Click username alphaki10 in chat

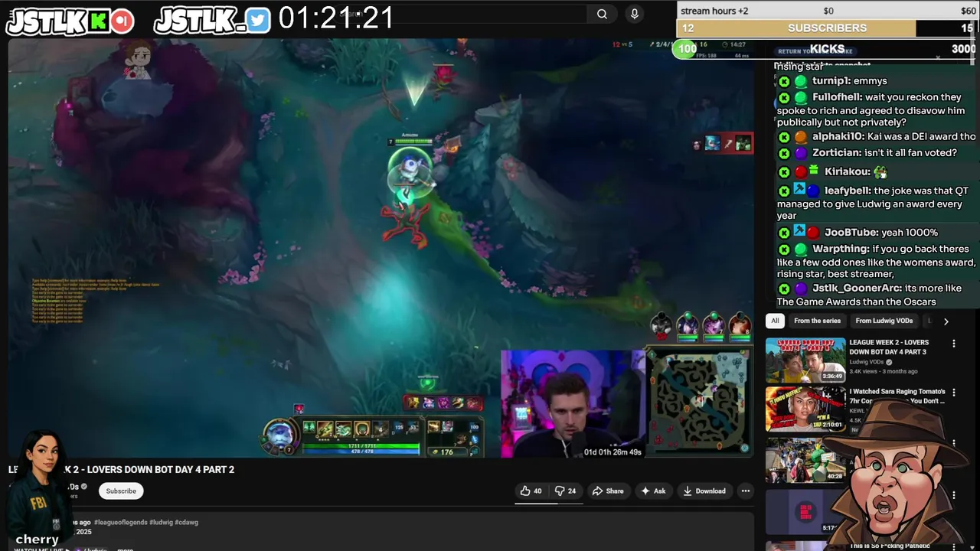coord(838,136)
